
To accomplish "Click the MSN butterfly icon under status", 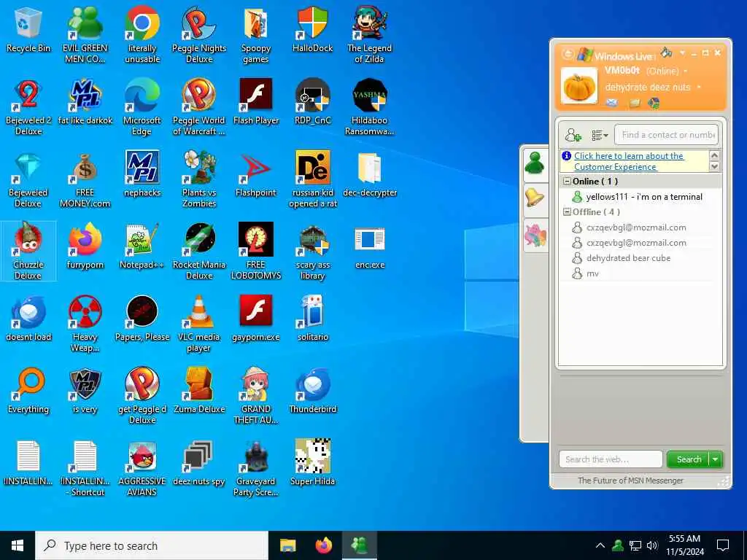I will 654,102.
